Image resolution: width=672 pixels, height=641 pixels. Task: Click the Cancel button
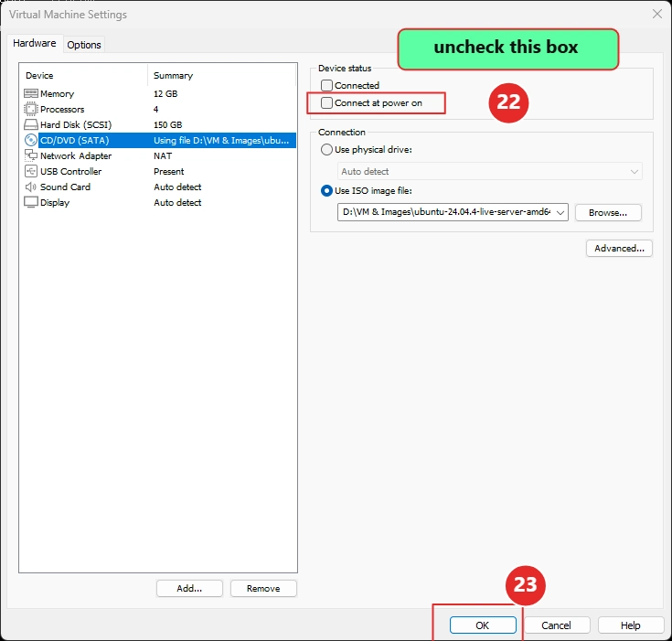556,625
